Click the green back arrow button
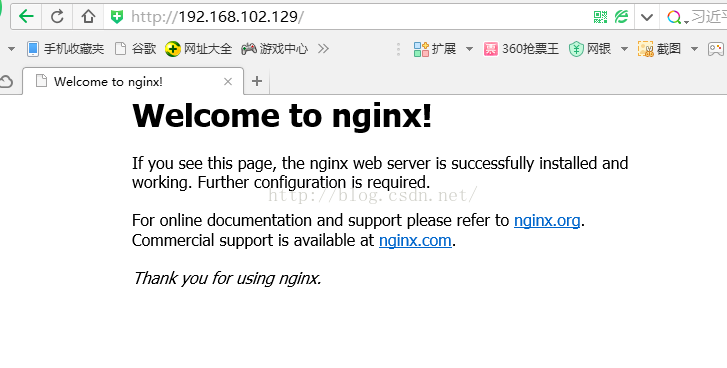 (x=26, y=17)
